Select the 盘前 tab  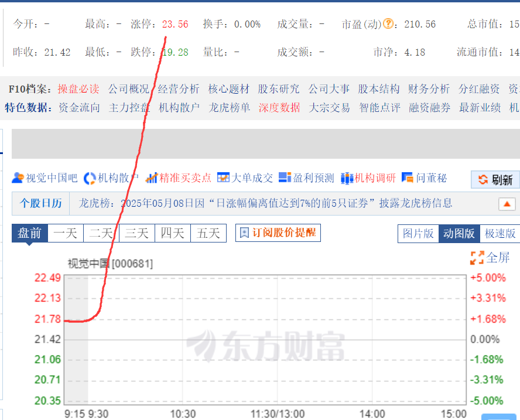click(30, 233)
